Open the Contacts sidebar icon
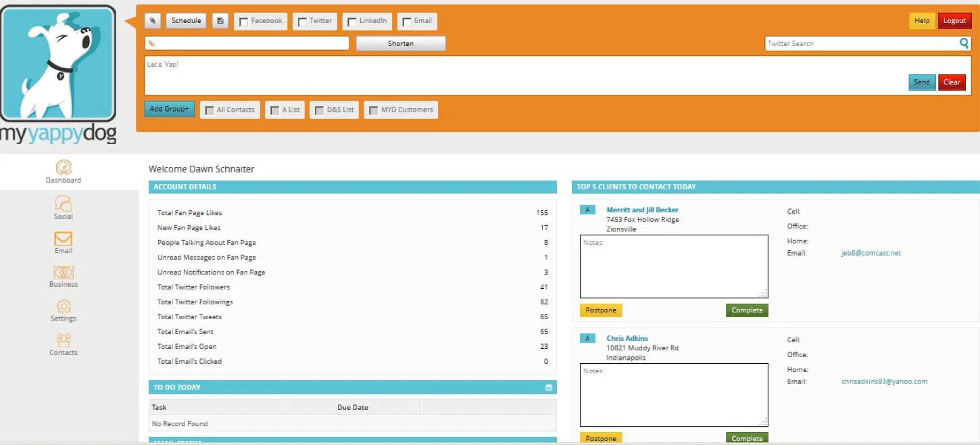 64,340
